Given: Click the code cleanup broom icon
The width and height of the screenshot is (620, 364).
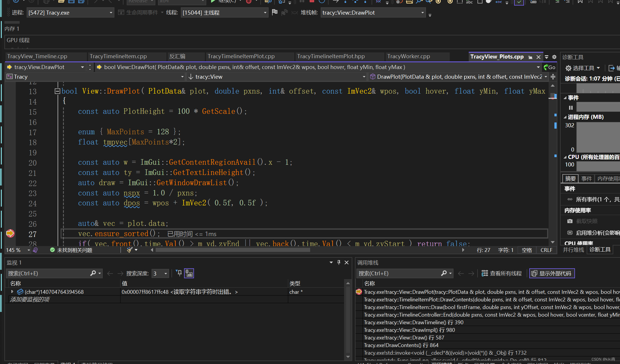Looking at the screenshot, I should [130, 250].
